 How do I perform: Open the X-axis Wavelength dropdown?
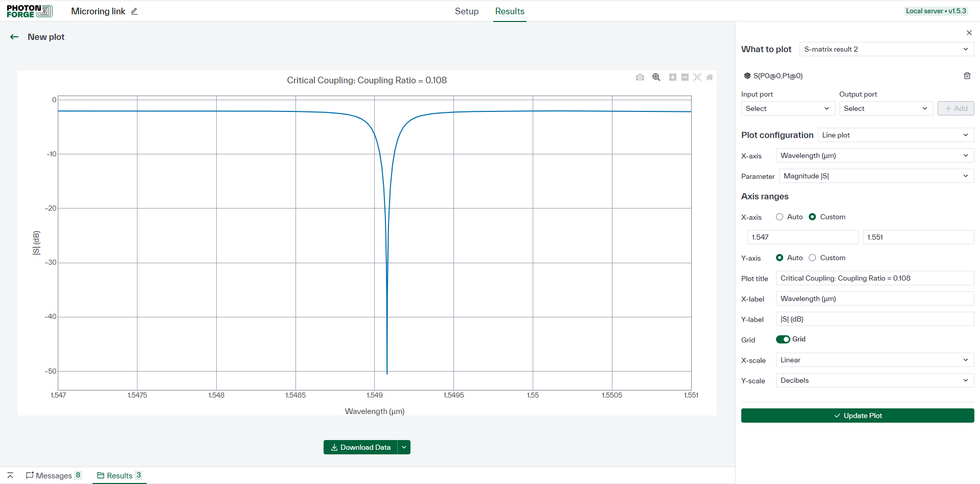pyautogui.click(x=875, y=155)
